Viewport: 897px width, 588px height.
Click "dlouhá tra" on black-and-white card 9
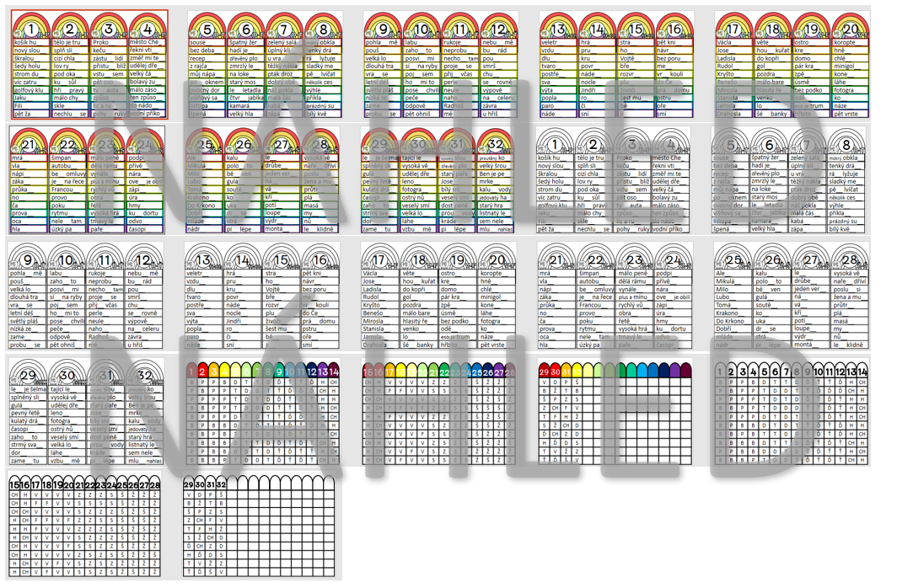[24, 297]
